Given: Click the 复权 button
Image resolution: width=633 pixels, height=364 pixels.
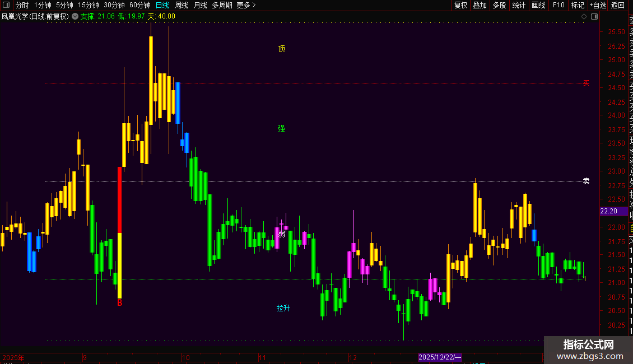Looking at the screenshot, I should (460, 5).
